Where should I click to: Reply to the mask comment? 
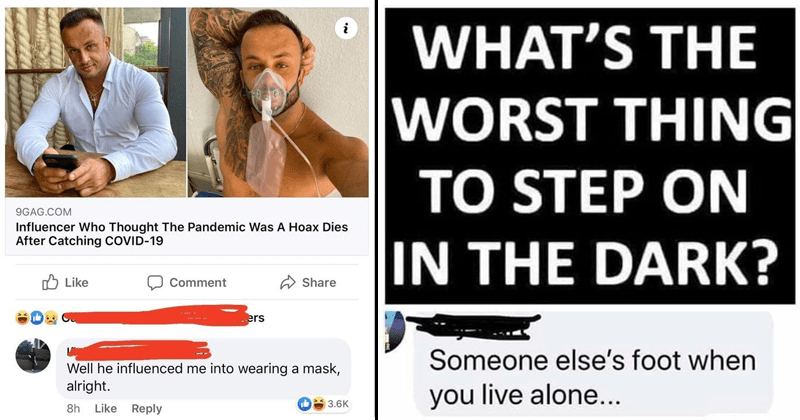[146, 408]
